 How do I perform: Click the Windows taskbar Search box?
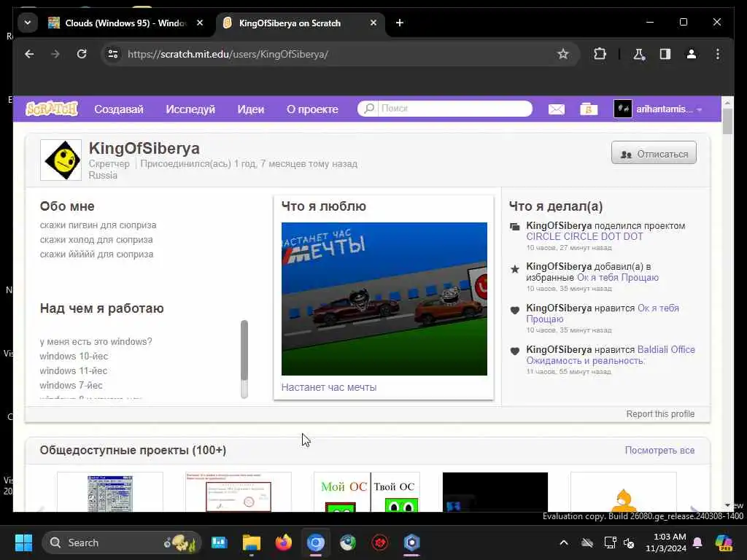click(122, 542)
